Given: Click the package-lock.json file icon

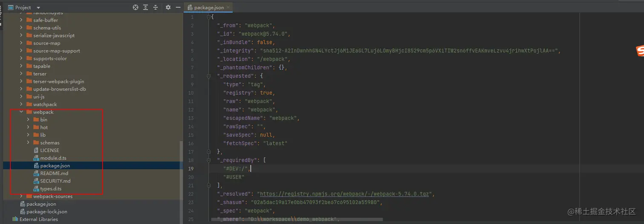Looking at the screenshot, I should [x=23, y=211].
